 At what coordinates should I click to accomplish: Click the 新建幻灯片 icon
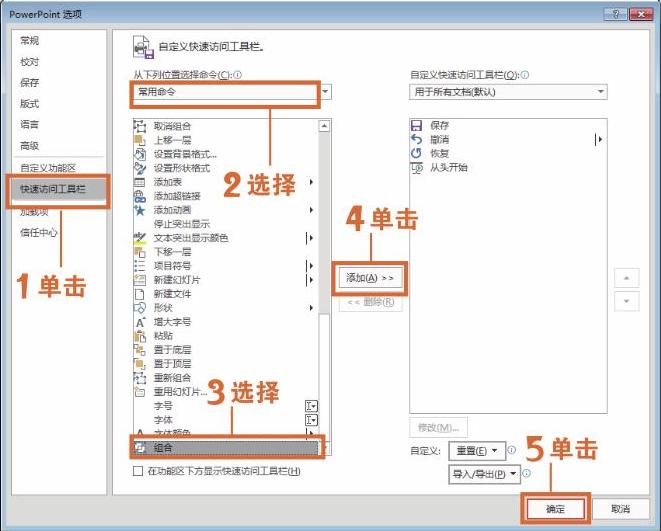[140, 280]
